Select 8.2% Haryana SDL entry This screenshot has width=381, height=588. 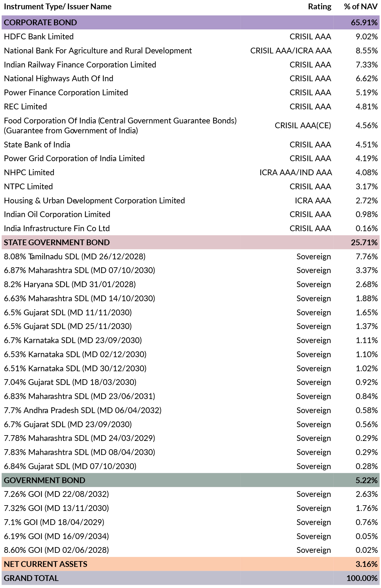pos(70,285)
